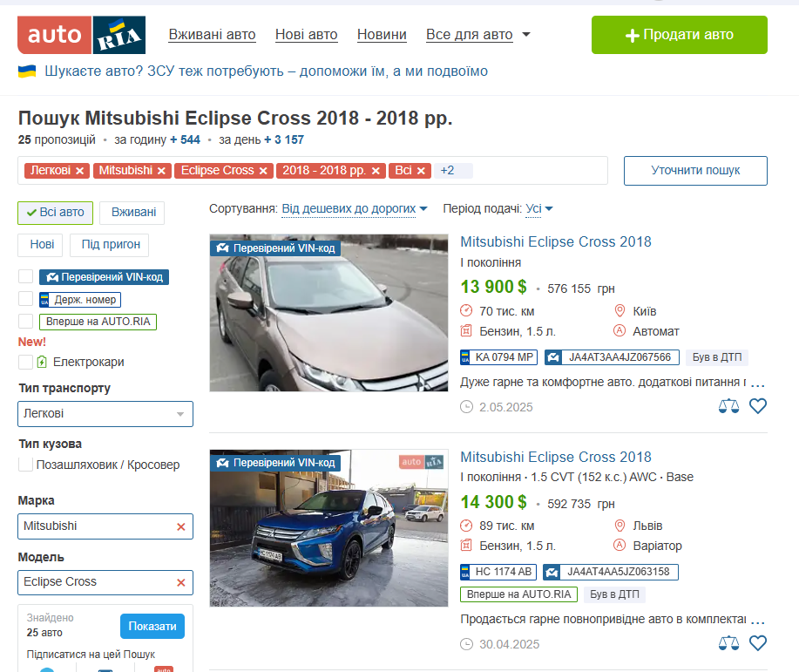Enable the verified VIN-code checkbox
Screen dimensions: 799x672
(x=26, y=277)
